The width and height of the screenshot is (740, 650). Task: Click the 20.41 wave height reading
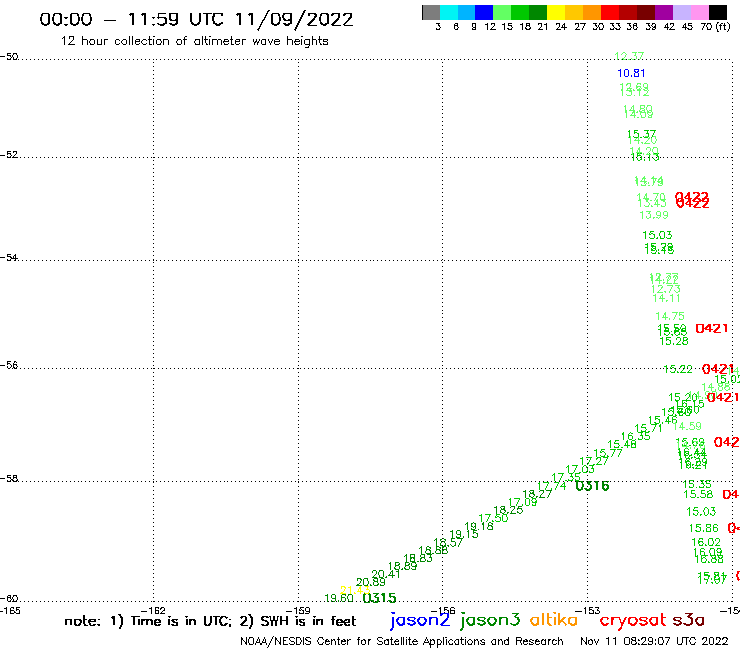386,574
